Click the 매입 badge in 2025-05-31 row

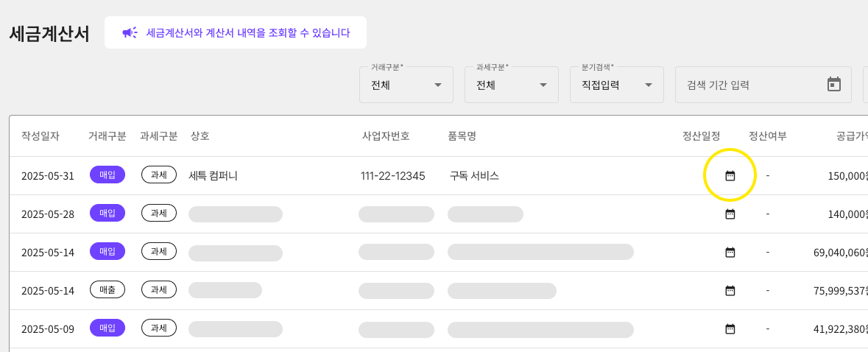click(107, 175)
